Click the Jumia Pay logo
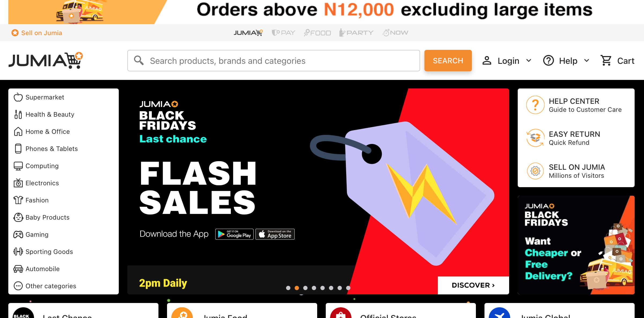This screenshot has width=644, height=318. 283,33
